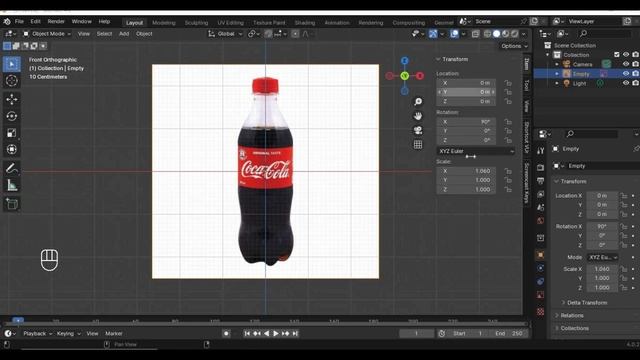
Task: Open the Scene properties tab icon
Action: click(540, 207)
